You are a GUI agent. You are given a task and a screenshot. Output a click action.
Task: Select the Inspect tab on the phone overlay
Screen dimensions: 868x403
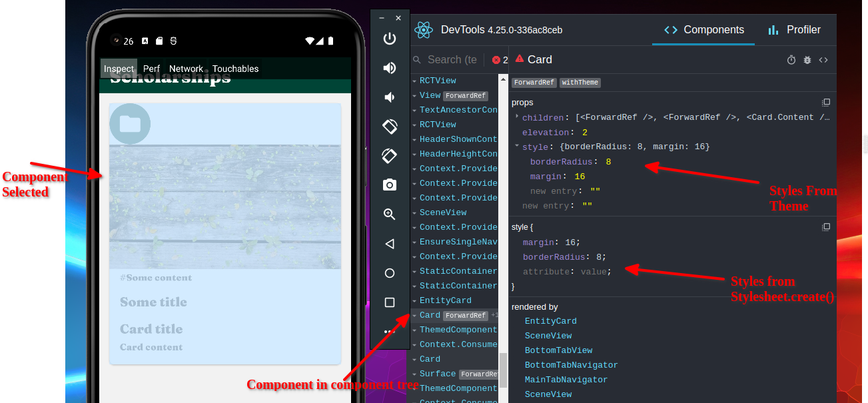119,69
